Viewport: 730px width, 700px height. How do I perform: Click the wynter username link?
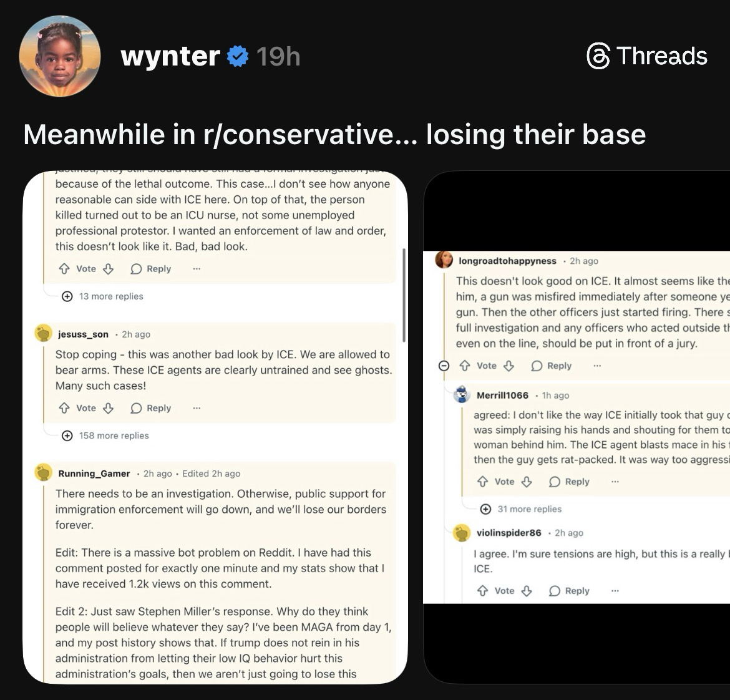[170, 57]
